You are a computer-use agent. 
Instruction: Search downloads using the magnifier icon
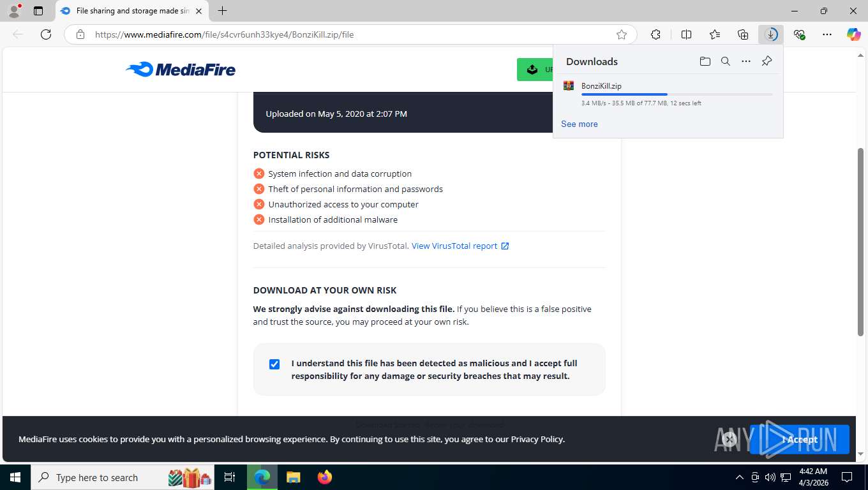point(725,61)
